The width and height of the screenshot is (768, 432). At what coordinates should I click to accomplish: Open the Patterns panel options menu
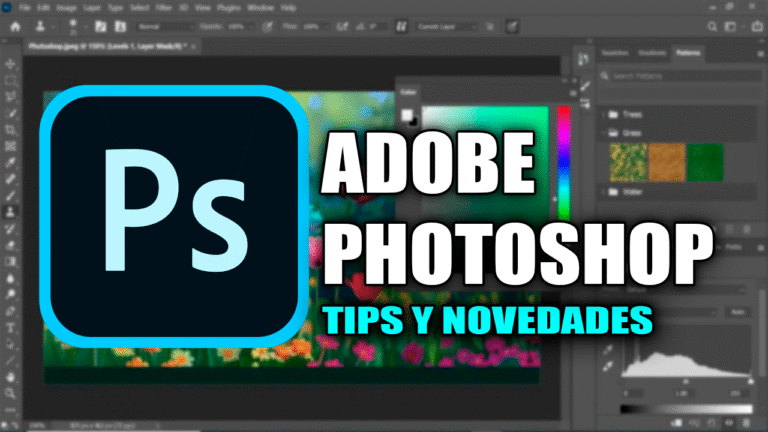coord(761,53)
